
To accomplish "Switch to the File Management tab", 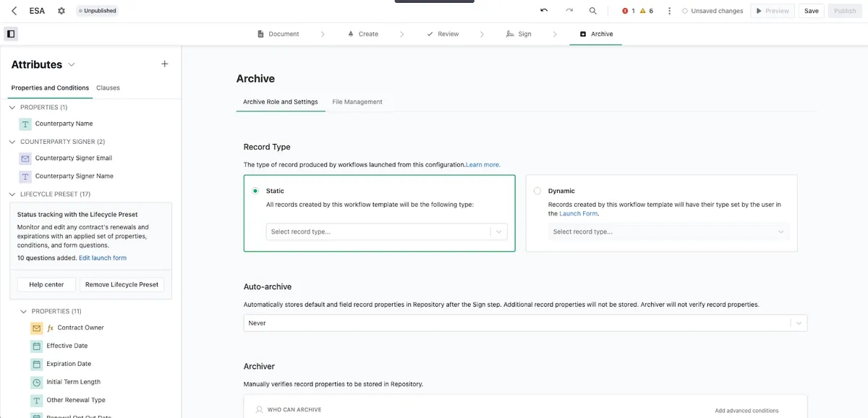I will [357, 102].
